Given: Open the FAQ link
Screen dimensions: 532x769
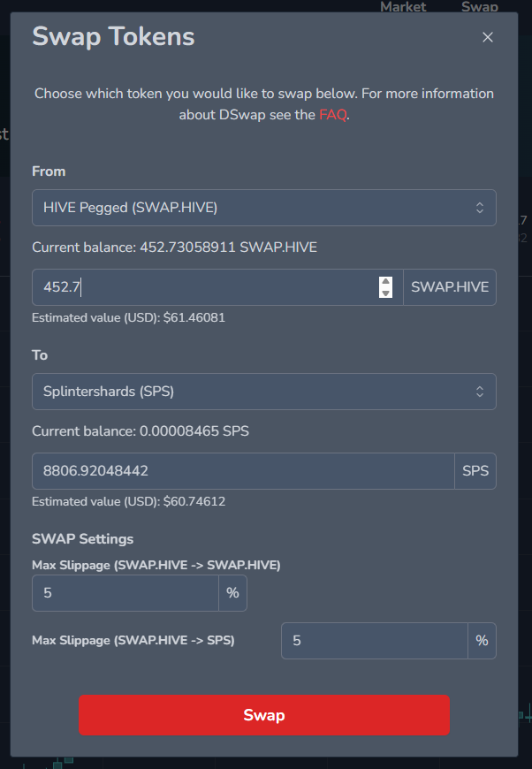Looking at the screenshot, I should coord(333,115).
